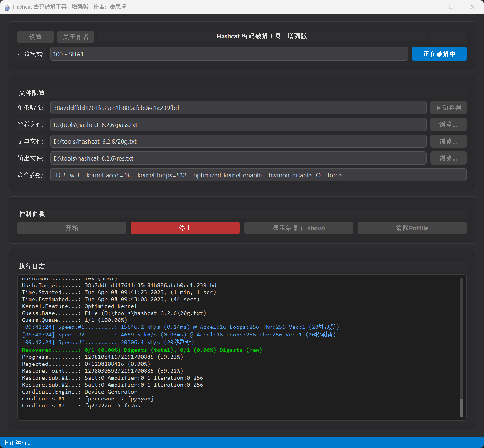The image size is (484, 448).
Task: Click the 清除Potfile button
Action: pyautogui.click(x=412, y=228)
